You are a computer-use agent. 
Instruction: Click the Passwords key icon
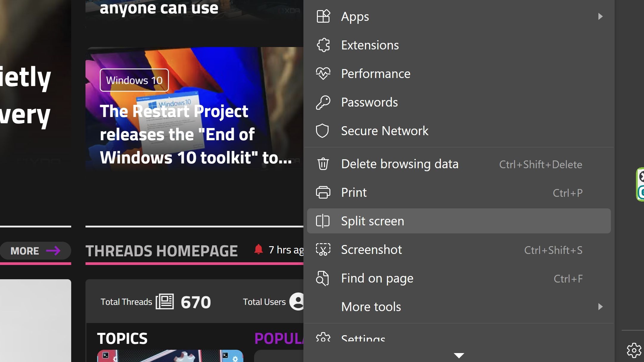(323, 102)
